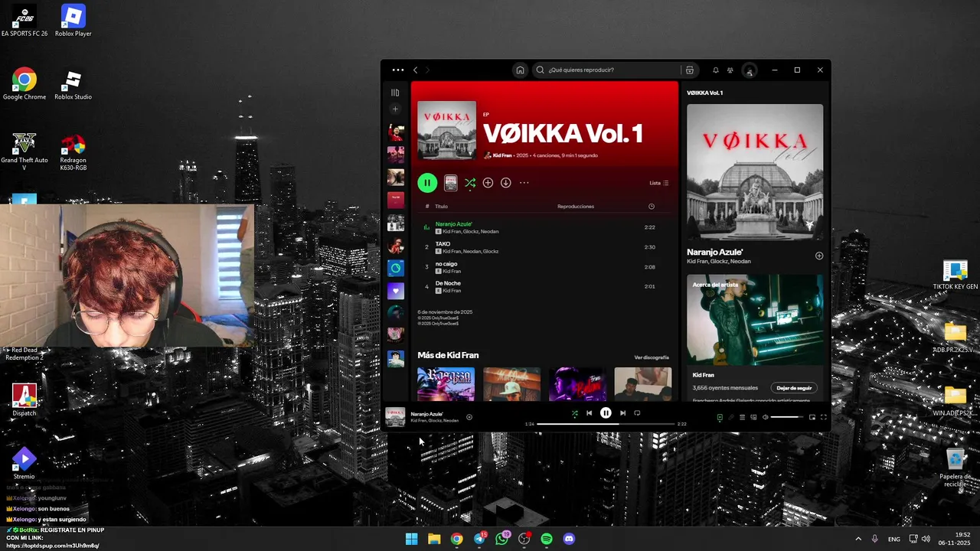
Task: Open Spotify notifications bell
Action: coord(716,70)
